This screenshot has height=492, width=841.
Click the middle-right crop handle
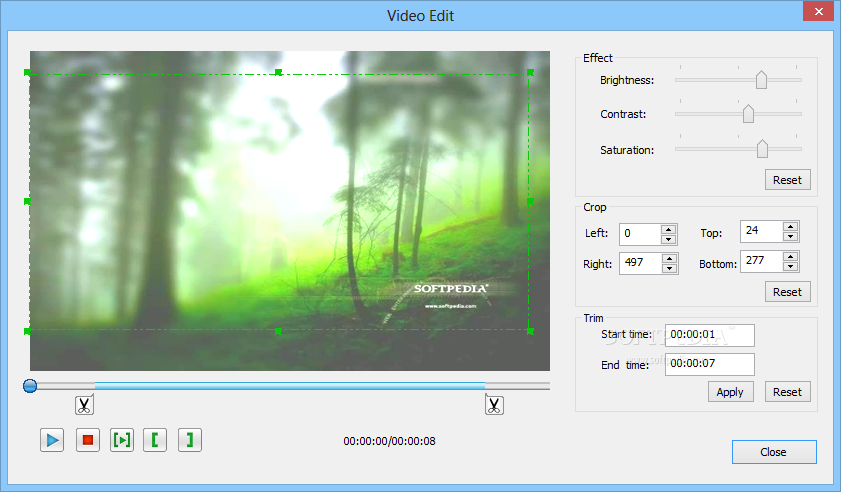click(x=530, y=201)
